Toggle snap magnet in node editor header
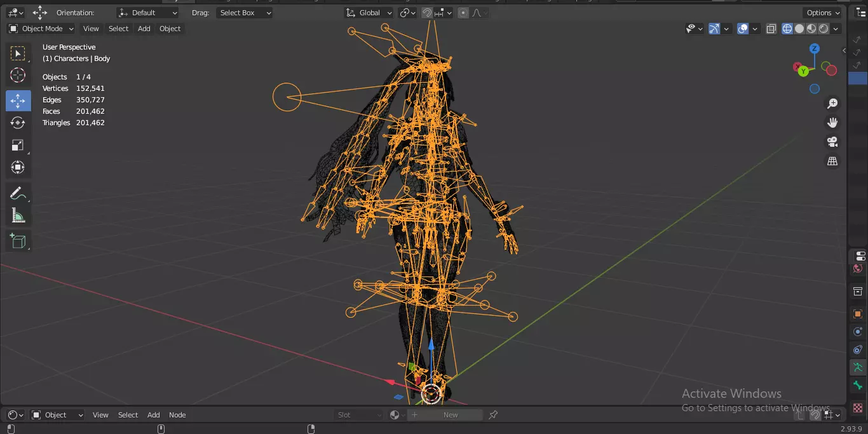This screenshot has width=868, height=434. tap(815, 415)
